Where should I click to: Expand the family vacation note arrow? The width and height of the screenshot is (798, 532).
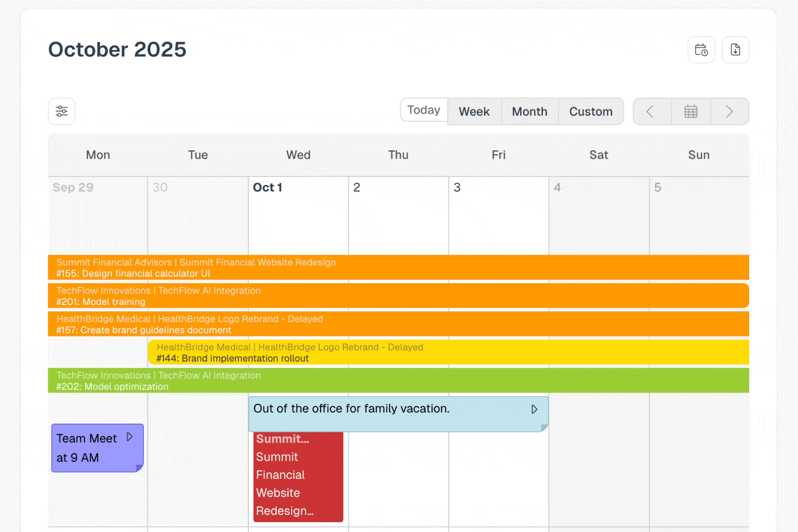point(534,409)
